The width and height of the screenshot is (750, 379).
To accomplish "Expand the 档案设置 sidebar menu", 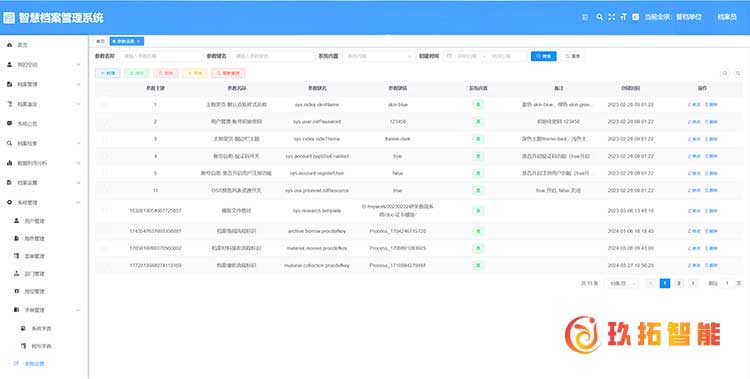I will [x=44, y=183].
